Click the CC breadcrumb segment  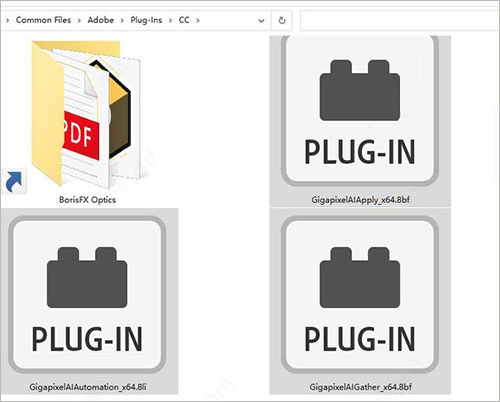(x=184, y=20)
